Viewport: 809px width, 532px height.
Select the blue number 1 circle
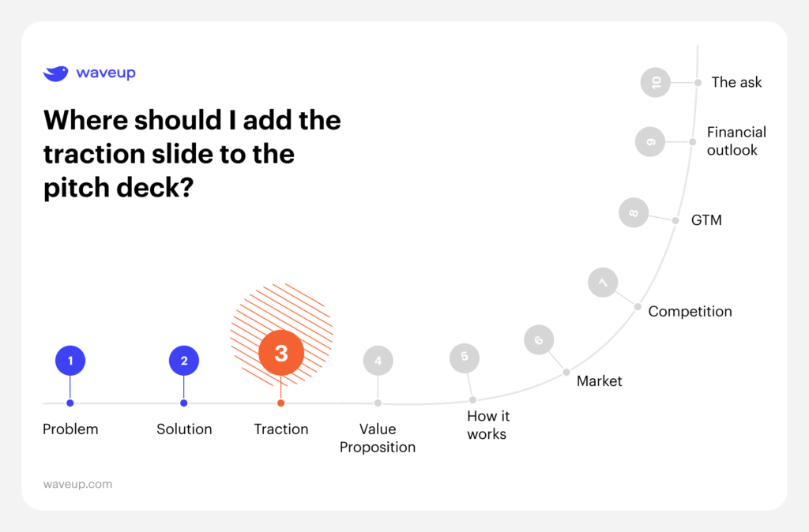70,361
